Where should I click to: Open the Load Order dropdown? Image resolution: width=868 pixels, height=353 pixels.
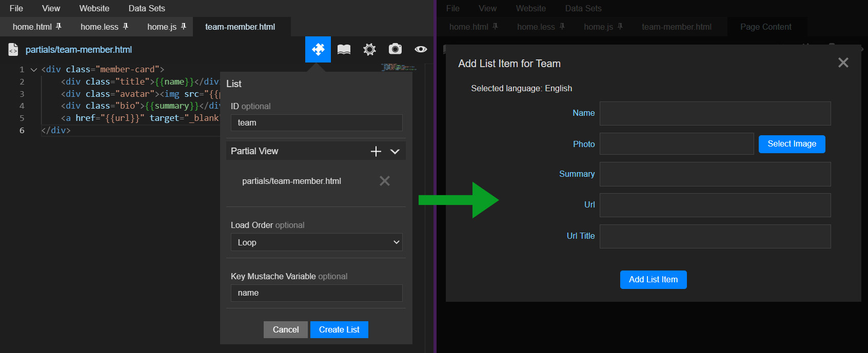click(316, 242)
